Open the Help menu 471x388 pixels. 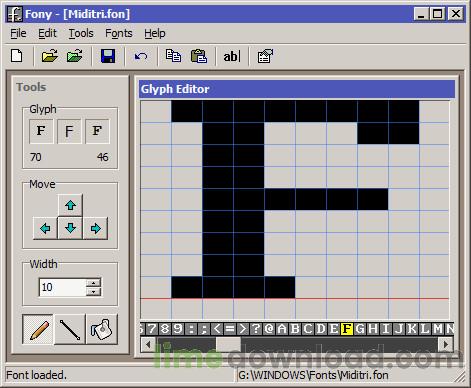155,33
